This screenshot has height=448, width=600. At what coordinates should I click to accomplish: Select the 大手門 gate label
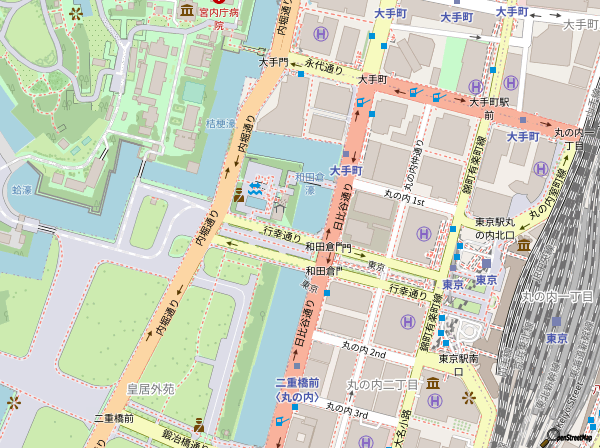pos(274,61)
